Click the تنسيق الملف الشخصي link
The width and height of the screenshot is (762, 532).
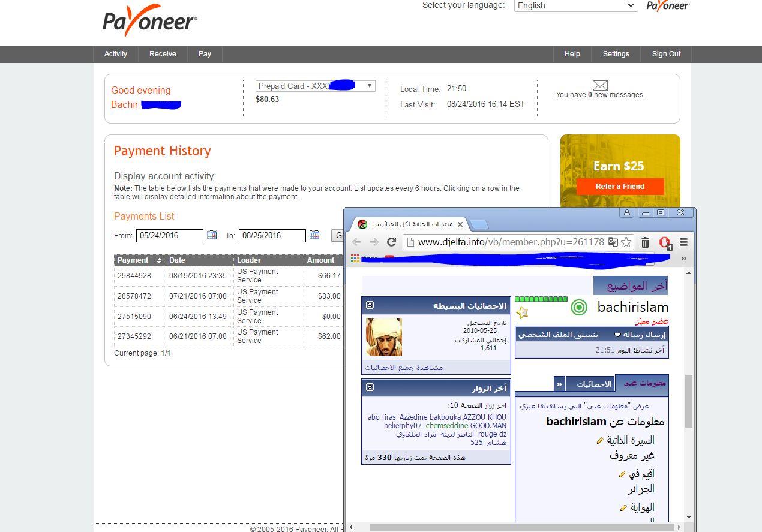tap(557, 335)
